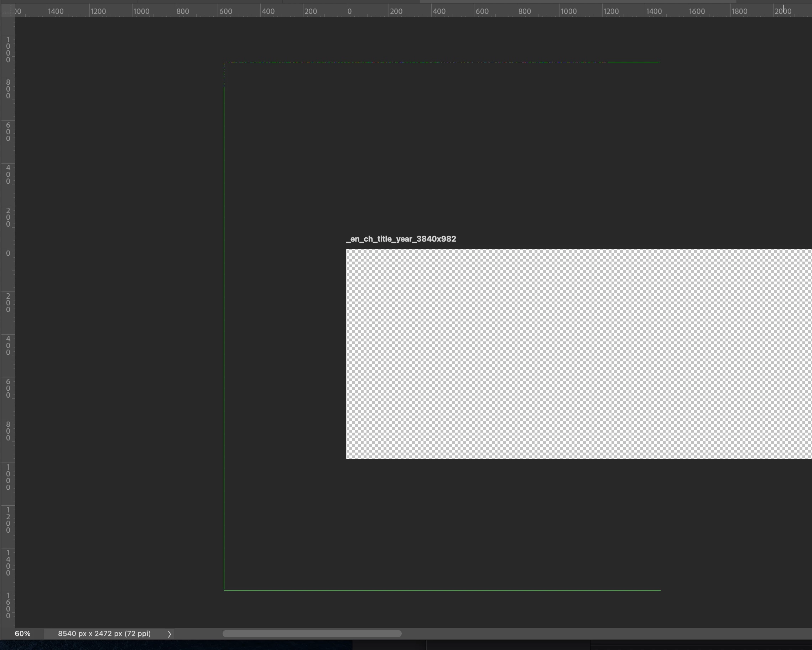Click the artboard's top-left corner
Image resolution: width=812 pixels, height=650 pixels.
(x=347, y=249)
